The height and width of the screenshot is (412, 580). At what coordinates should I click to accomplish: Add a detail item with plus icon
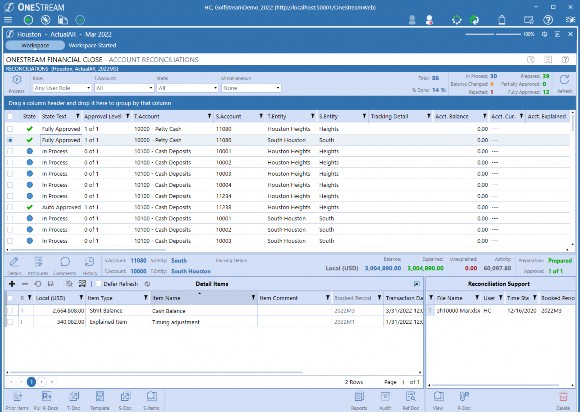12,284
